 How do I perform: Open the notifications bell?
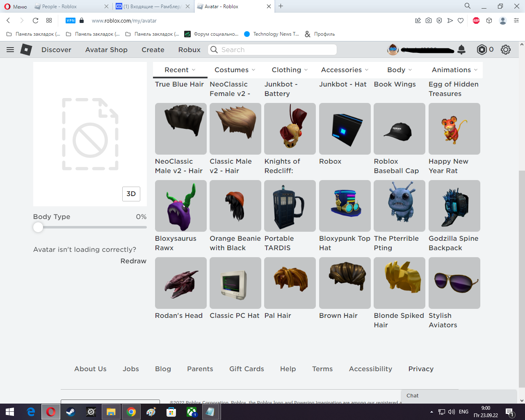coord(461,50)
